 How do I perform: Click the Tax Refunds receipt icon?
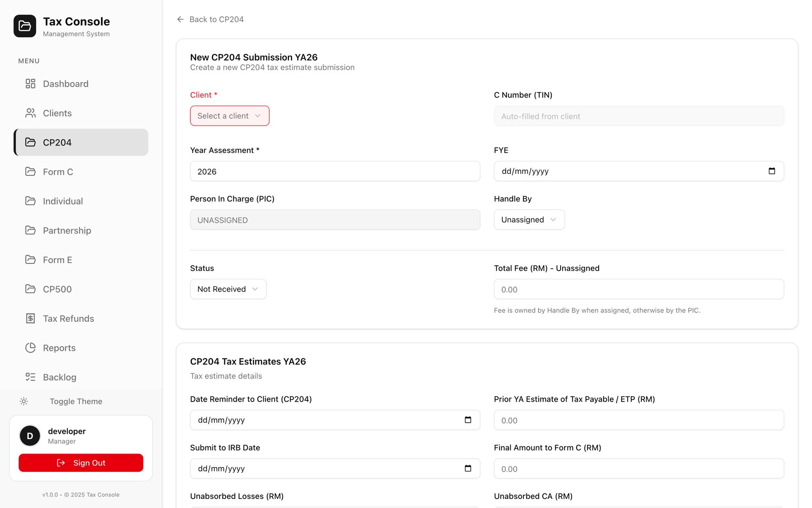[31, 318]
